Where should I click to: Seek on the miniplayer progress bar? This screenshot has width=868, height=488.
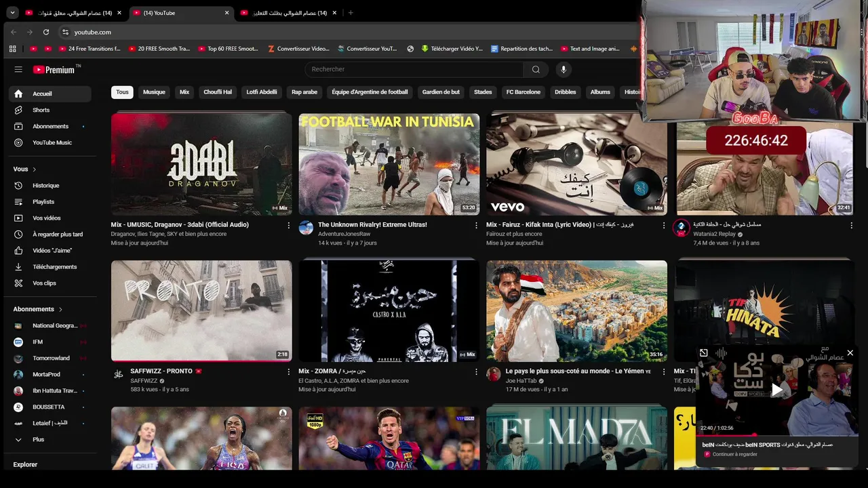(777, 434)
